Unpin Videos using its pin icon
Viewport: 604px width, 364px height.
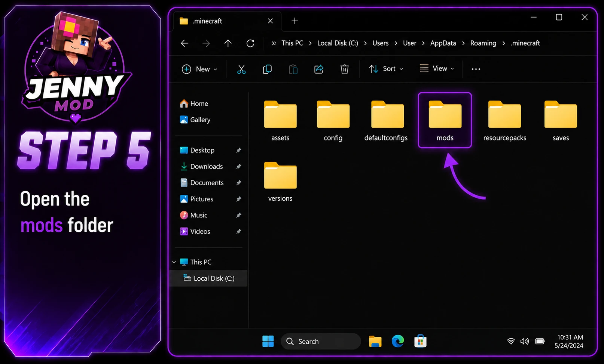[x=239, y=231]
